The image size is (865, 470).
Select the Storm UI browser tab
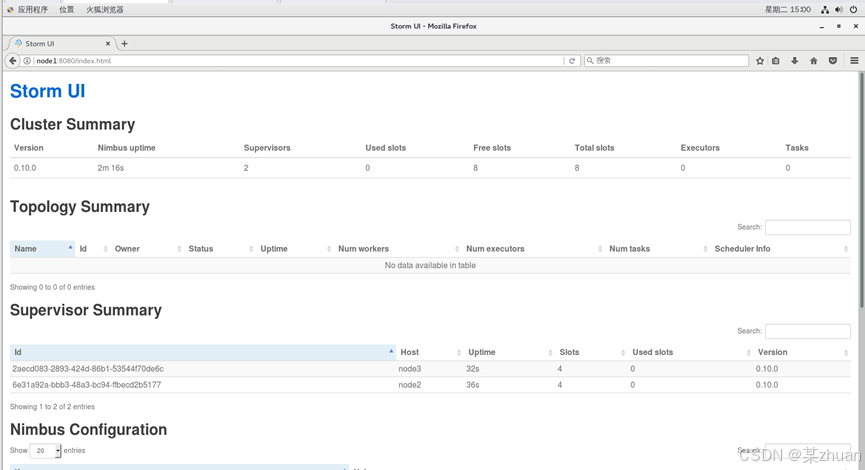pos(60,44)
